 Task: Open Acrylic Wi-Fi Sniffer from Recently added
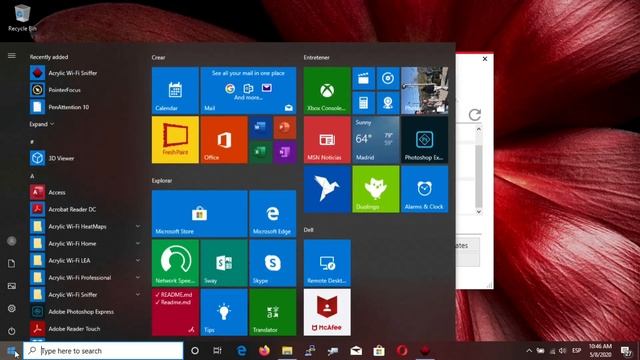pos(85,73)
